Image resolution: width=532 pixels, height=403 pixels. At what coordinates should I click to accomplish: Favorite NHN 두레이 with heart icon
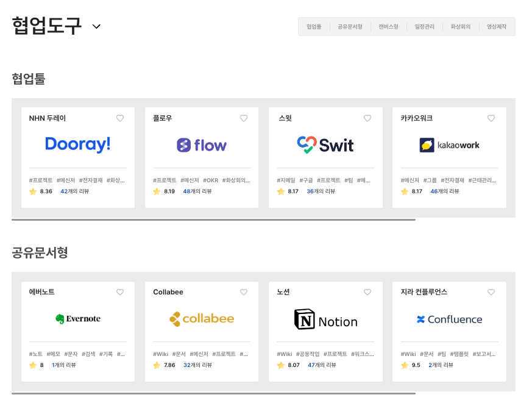click(120, 118)
